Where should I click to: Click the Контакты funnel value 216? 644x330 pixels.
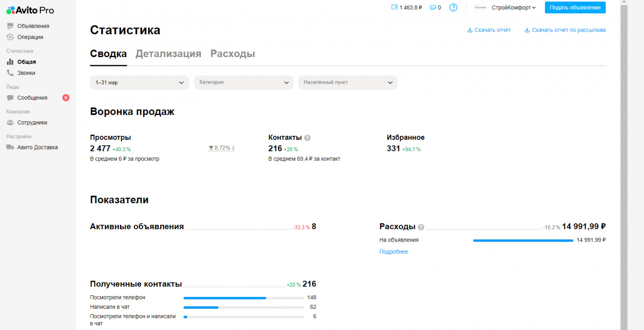(275, 149)
